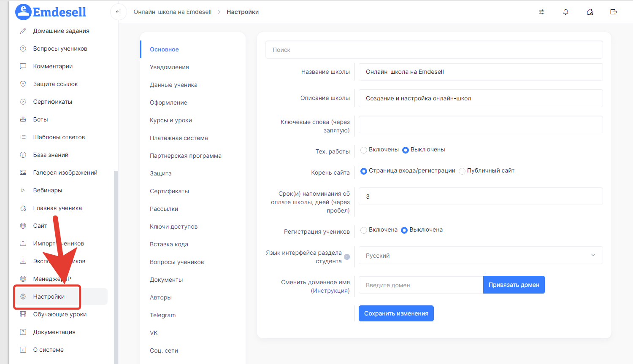Set Тех. работы to Выключены
Viewport: 633px width, 364px height.
pyautogui.click(x=406, y=150)
